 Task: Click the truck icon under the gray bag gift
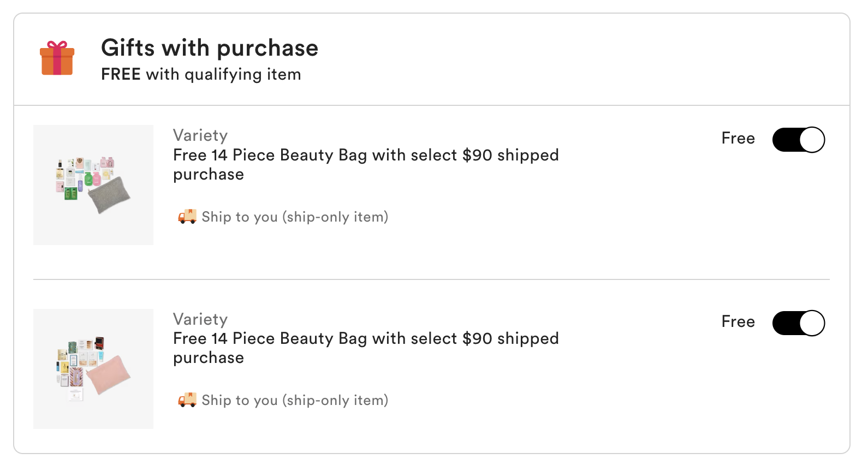click(x=187, y=217)
